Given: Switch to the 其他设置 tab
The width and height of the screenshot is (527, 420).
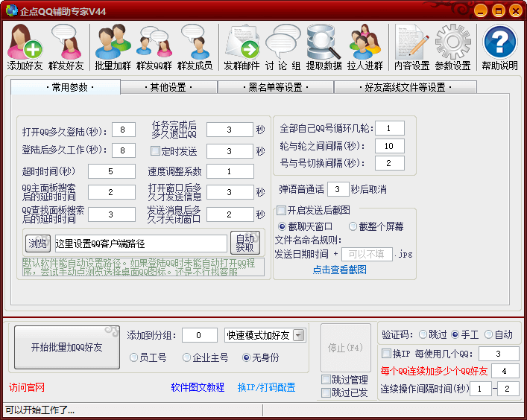Looking at the screenshot, I should [x=168, y=87].
